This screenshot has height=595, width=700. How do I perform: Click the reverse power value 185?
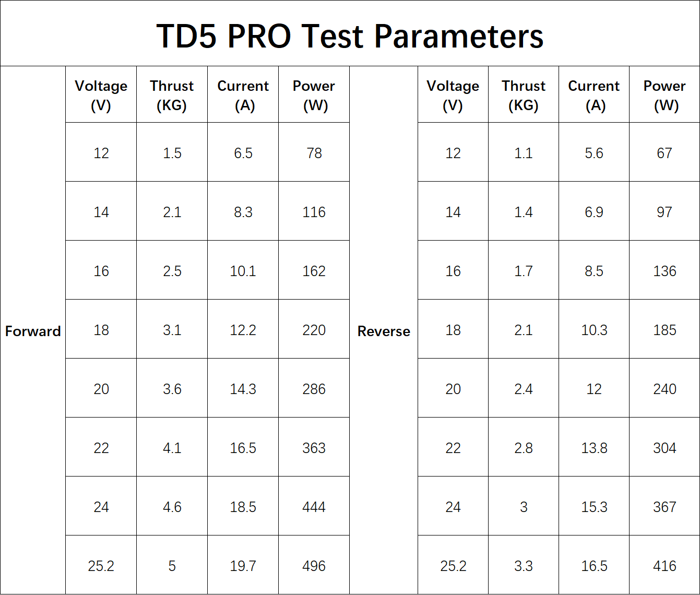coord(665,330)
